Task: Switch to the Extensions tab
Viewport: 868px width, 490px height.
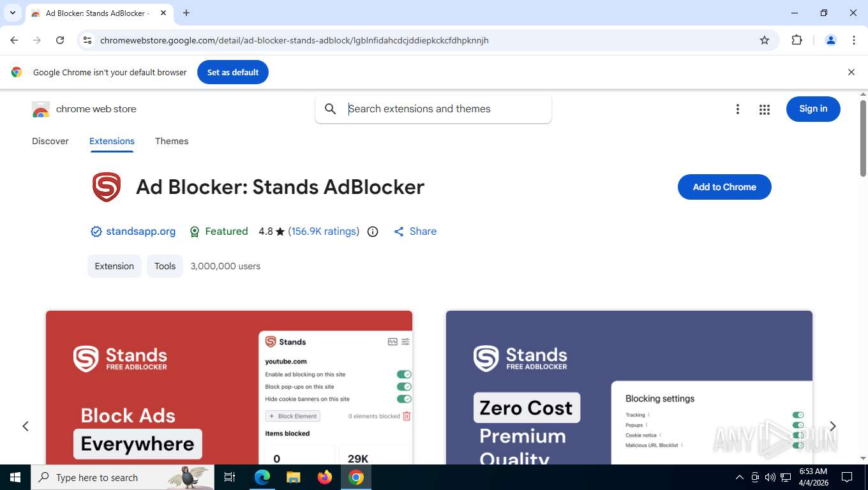Action: pyautogui.click(x=112, y=141)
